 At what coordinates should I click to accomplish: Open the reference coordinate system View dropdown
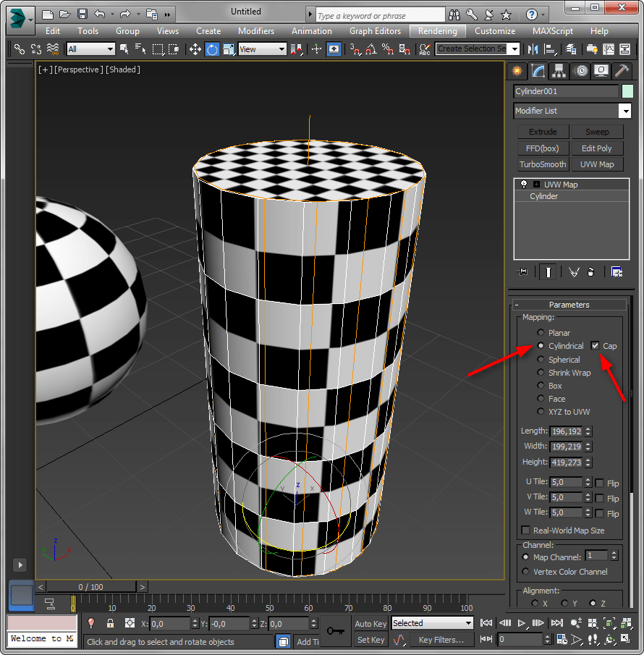coord(262,49)
